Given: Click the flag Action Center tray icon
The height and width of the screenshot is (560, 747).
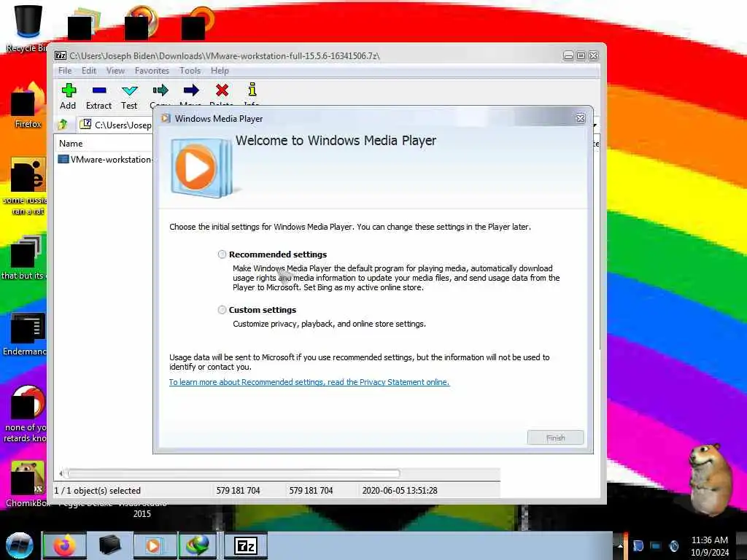Looking at the screenshot, I should click(x=638, y=545).
